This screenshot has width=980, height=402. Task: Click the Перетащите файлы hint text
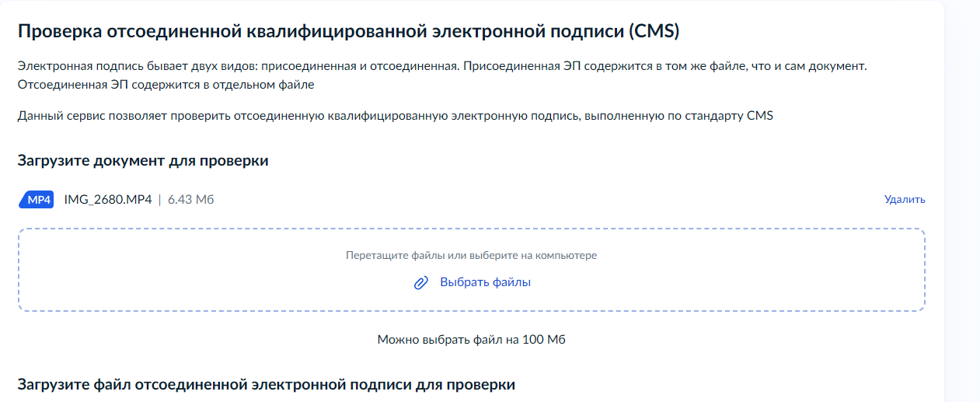click(471, 255)
